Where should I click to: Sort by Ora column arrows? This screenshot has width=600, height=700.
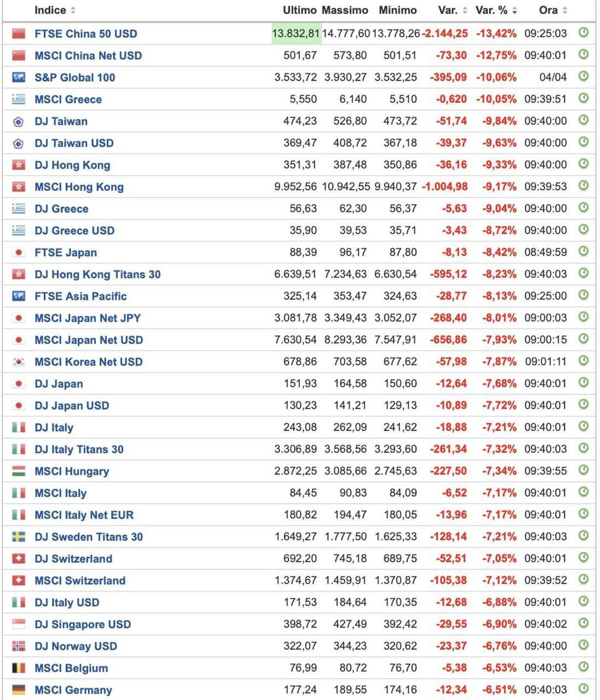pos(564,10)
